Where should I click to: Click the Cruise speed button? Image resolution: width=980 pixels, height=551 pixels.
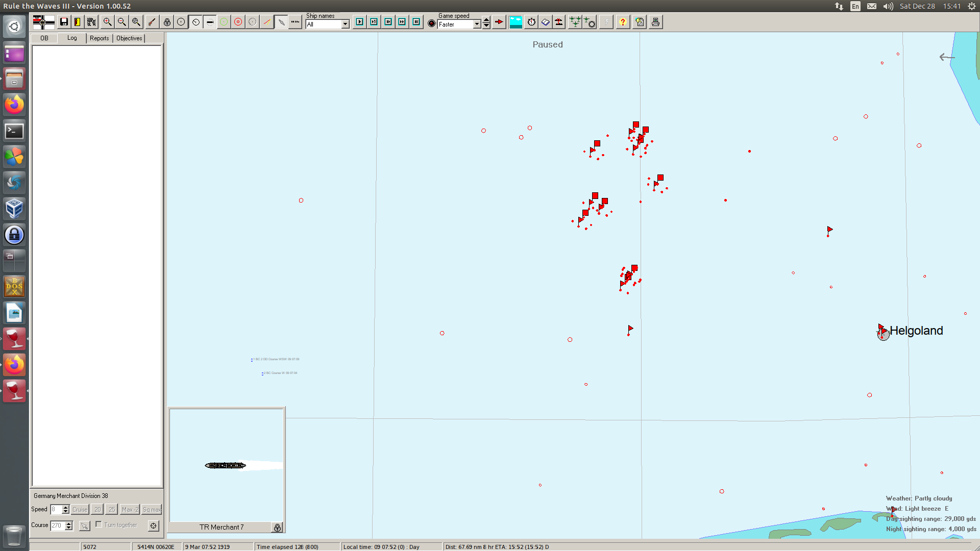[80, 510]
